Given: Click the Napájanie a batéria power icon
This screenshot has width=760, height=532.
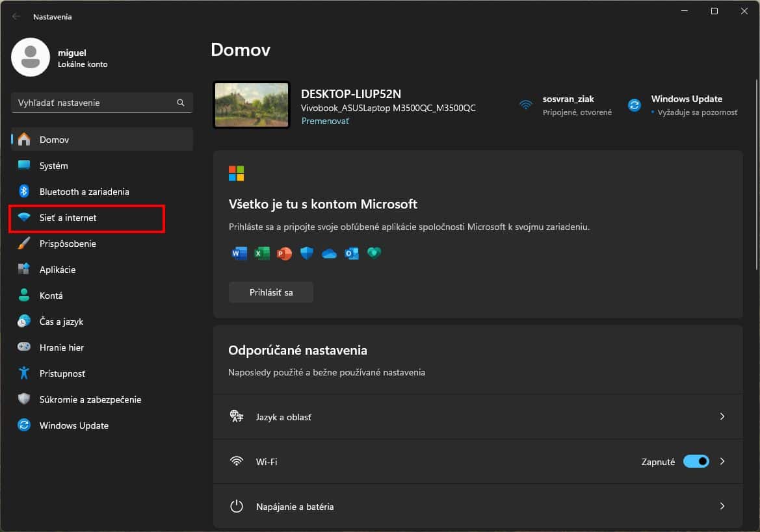Looking at the screenshot, I should 237,507.
